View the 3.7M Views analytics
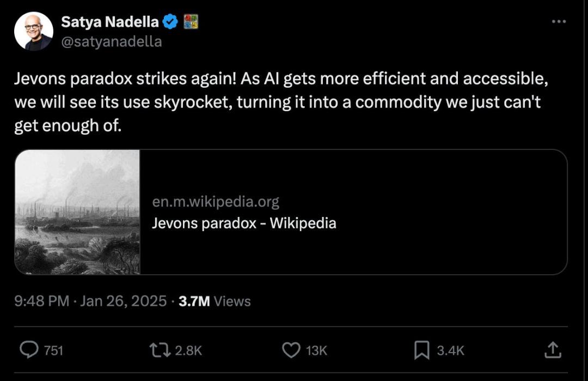The height and width of the screenshot is (381, 588). point(215,301)
